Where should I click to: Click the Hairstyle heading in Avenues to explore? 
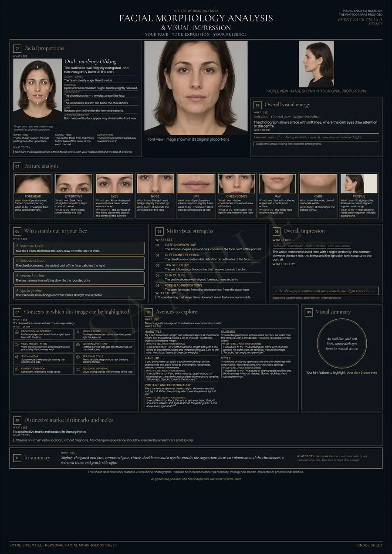click(x=153, y=332)
